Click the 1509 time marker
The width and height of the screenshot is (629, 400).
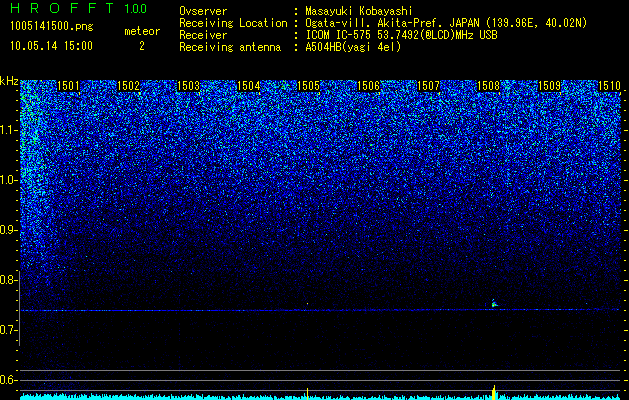(x=549, y=86)
